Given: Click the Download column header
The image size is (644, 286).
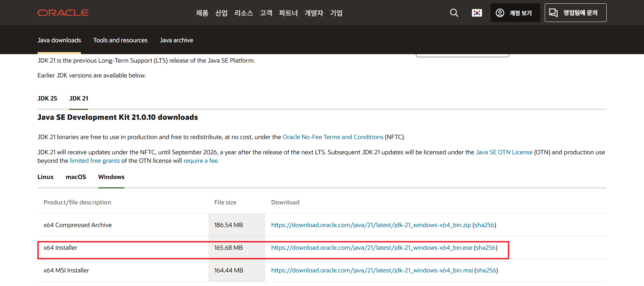Looking at the screenshot, I should pos(285,202).
